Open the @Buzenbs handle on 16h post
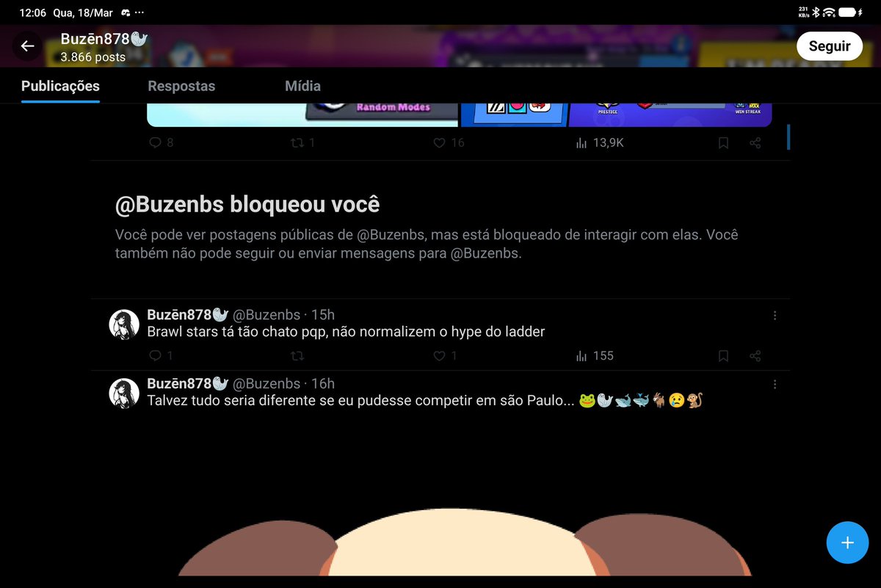This screenshot has height=588, width=881. (267, 384)
